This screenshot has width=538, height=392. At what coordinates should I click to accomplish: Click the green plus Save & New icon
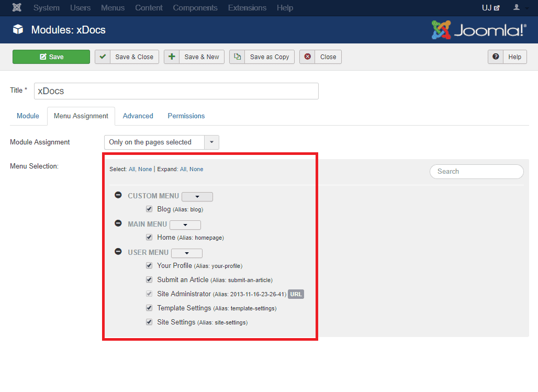click(x=172, y=57)
